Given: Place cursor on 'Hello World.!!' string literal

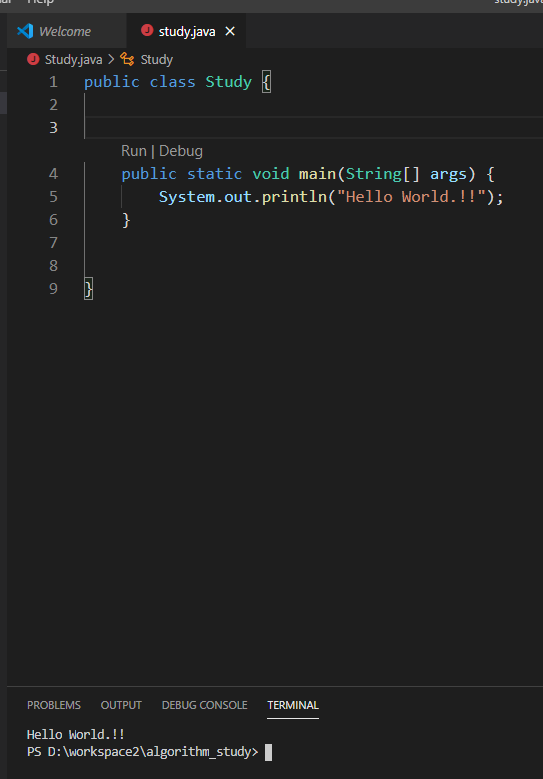Looking at the screenshot, I should pyautogui.click(x=411, y=197).
